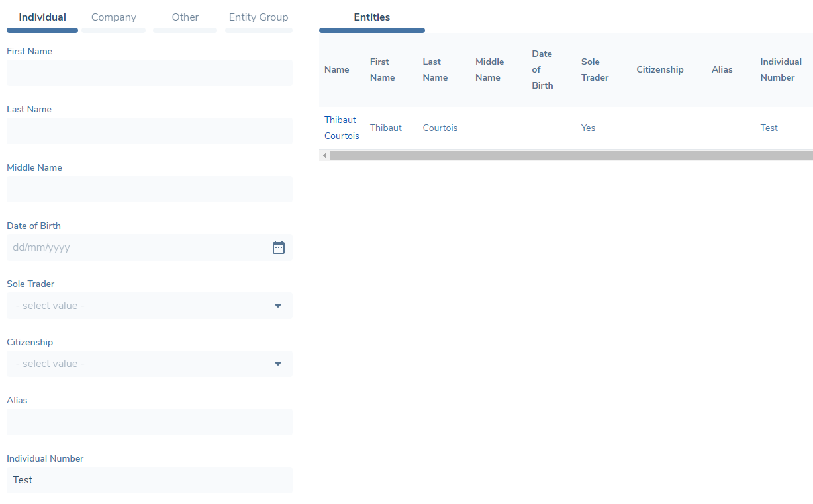Select the Individual tab
Viewport: 813px width, 504px height.
point(42,18)
